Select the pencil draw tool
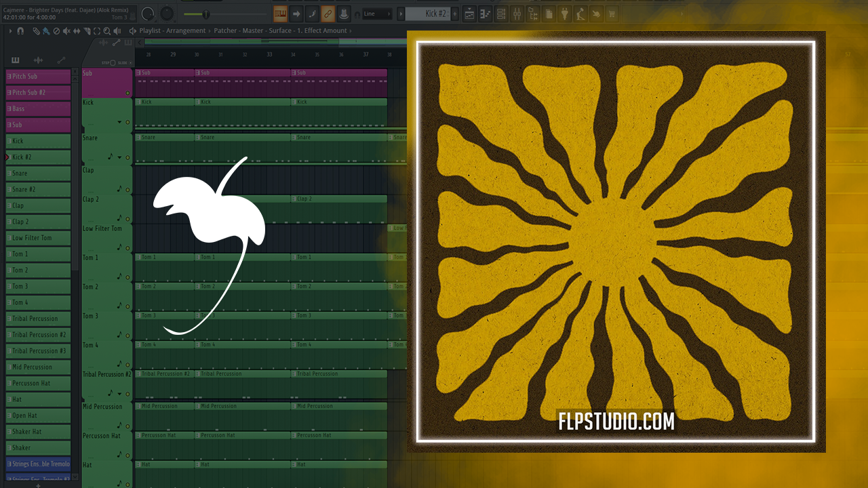868x488 pixels. pyautogui.click(x=37, y=30)
